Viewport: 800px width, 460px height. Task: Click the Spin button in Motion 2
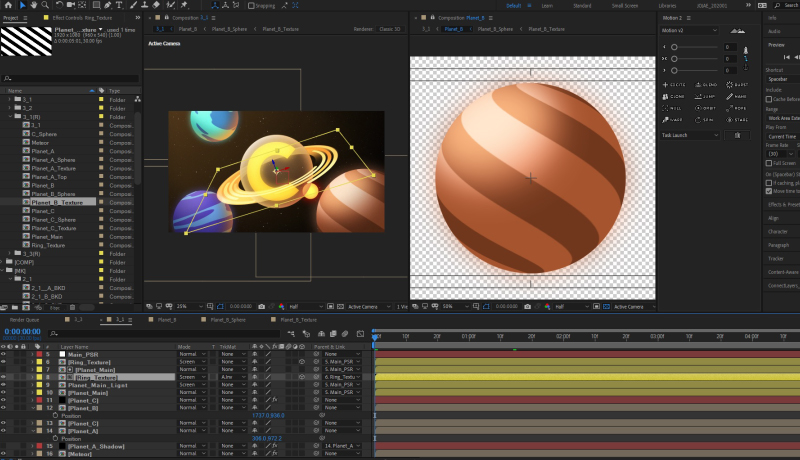[705, 120]
